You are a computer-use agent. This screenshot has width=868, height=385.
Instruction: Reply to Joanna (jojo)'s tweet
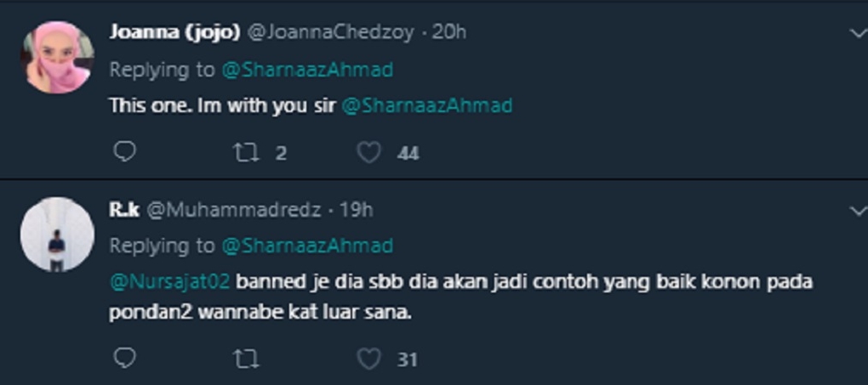tap(124, 151)
